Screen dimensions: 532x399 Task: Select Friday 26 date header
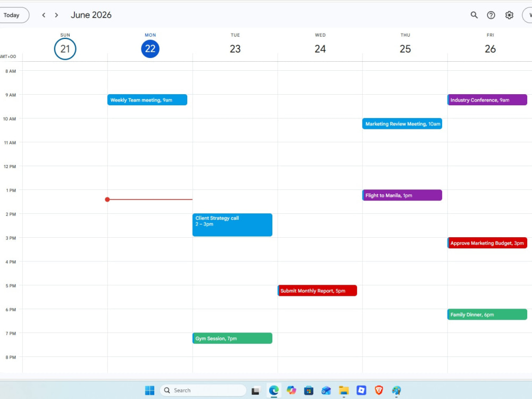coord(490,49)
